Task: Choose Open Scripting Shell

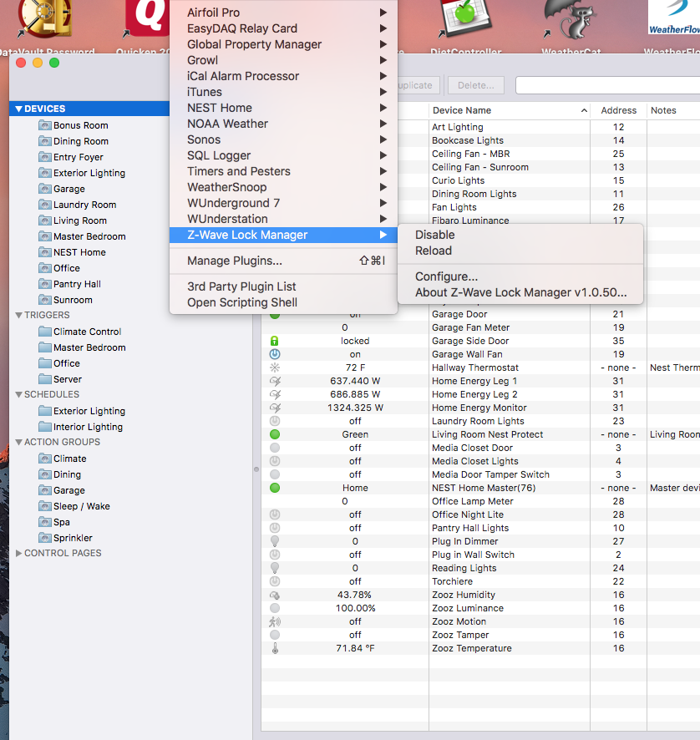Action: coord(283,302)
